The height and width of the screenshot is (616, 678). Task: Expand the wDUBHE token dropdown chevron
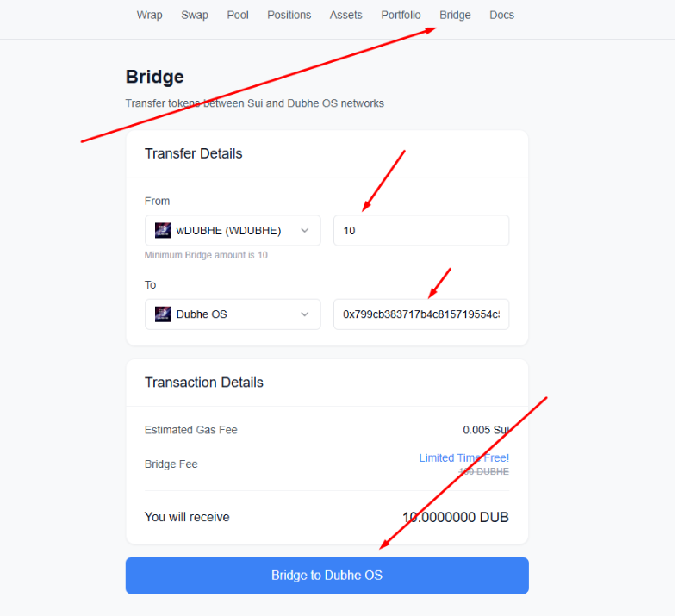[x=304, y=230]
